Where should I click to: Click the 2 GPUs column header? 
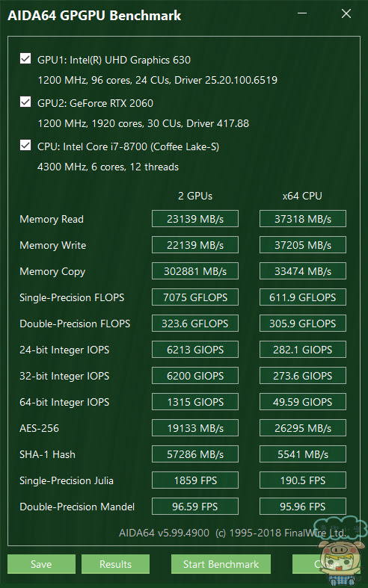coord(195,196)
